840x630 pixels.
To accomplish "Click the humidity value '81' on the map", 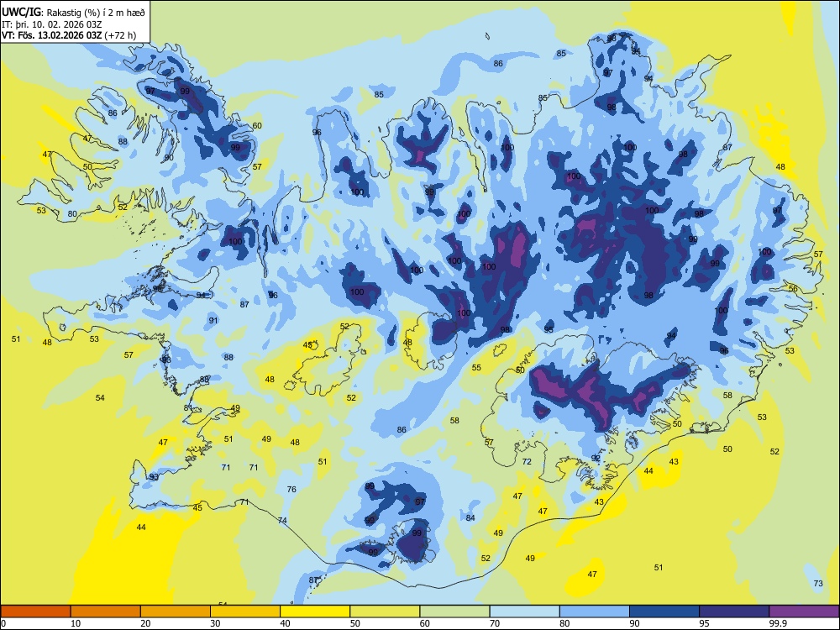I will 188,407.
